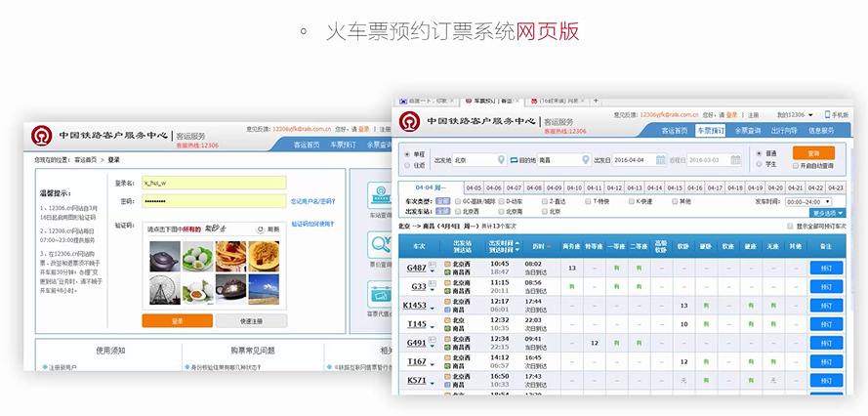Click the captcha refresh icon
This screenshot has width=868, height=416.
260,229
